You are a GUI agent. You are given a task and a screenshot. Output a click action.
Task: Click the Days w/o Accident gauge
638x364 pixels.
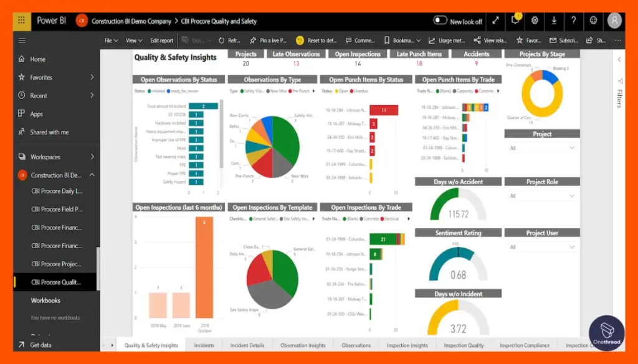458,203
